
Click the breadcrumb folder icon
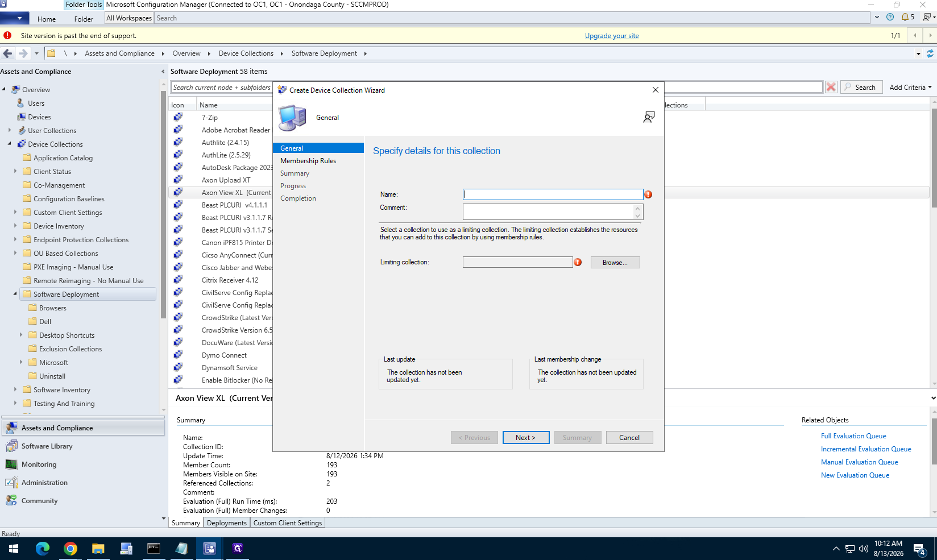[x=51, y=53]
